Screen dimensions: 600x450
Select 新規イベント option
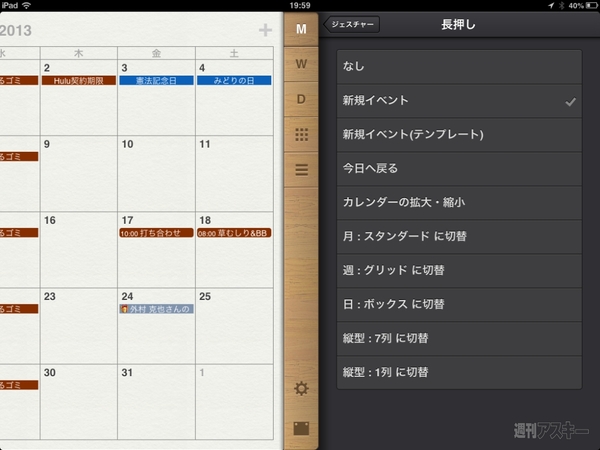click(459, 101)
